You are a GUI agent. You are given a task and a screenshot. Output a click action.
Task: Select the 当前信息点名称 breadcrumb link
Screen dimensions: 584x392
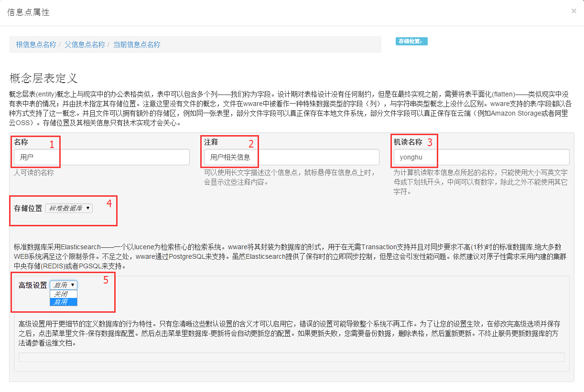click(137, 44)
